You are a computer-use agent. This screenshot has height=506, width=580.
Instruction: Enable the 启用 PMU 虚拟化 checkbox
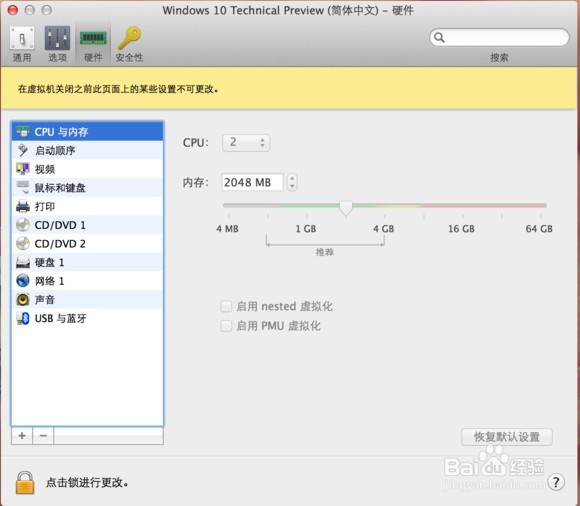[226, 326]
